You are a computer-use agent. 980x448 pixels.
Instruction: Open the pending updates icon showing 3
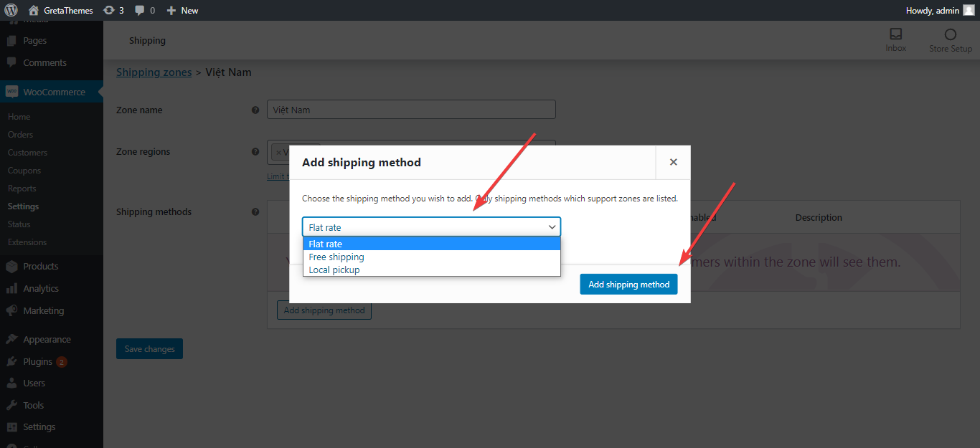tap(108, 10)
